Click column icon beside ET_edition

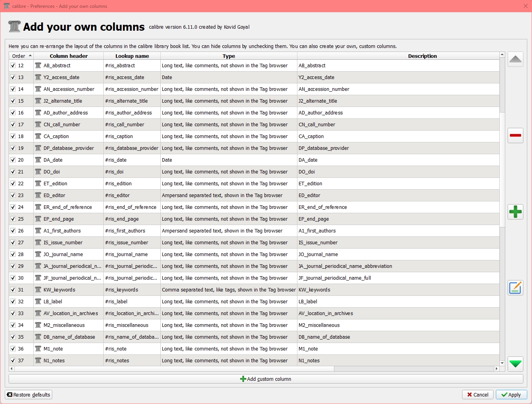(x=38, y=184)
